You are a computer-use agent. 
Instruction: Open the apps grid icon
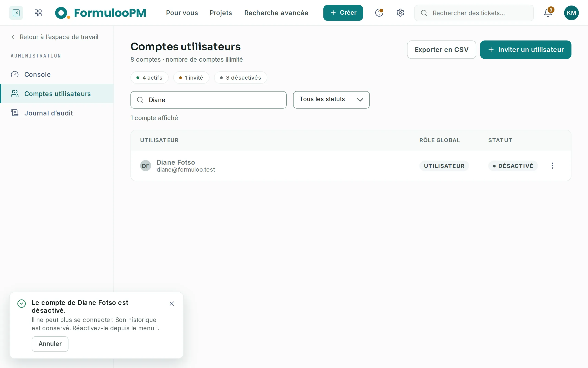tap(38, 13)
